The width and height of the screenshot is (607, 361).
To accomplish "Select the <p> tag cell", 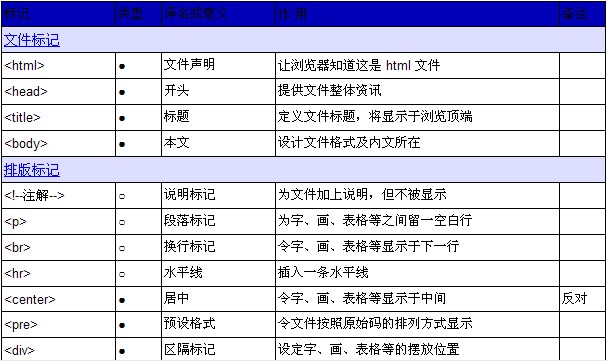I will tap(58, 221).
